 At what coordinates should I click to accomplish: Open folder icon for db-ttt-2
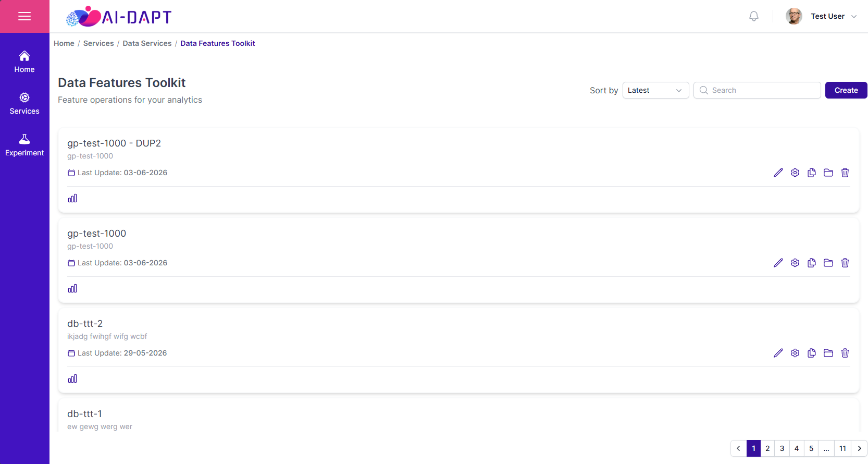click(828, 353)
